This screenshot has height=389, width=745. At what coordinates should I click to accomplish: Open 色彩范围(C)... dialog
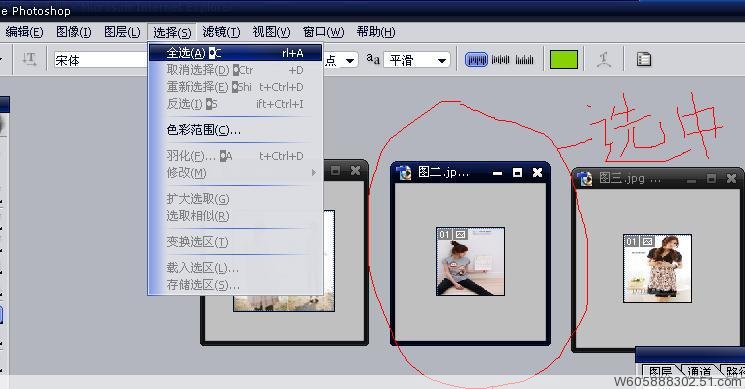coord(236,130)
